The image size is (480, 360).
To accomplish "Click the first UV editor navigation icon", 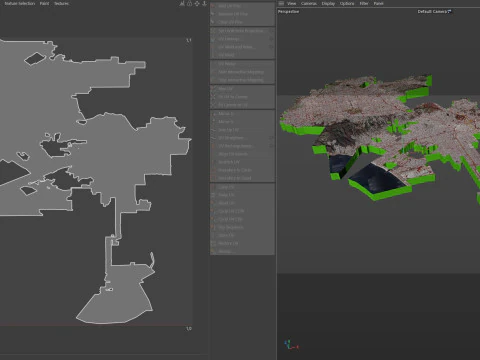I will click(x=182, y=3).
